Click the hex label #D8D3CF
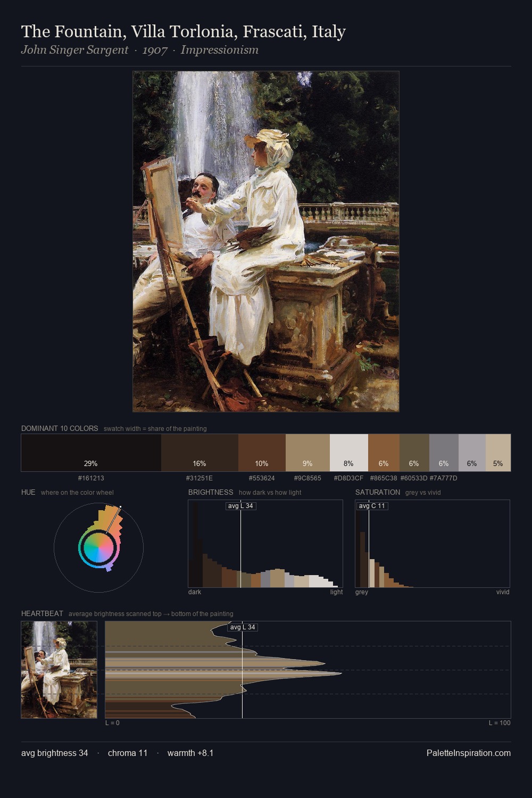 pos(349,478)
